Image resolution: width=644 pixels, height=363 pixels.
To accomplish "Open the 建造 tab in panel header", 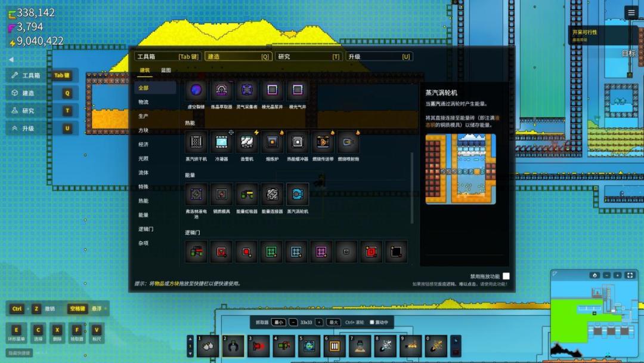I will point(239,57).
